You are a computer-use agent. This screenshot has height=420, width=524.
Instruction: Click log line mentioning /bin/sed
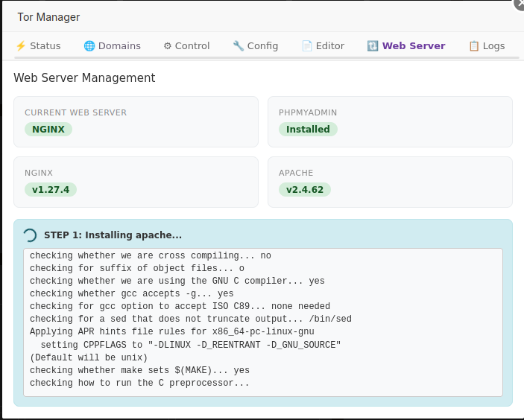coord(191,319)
